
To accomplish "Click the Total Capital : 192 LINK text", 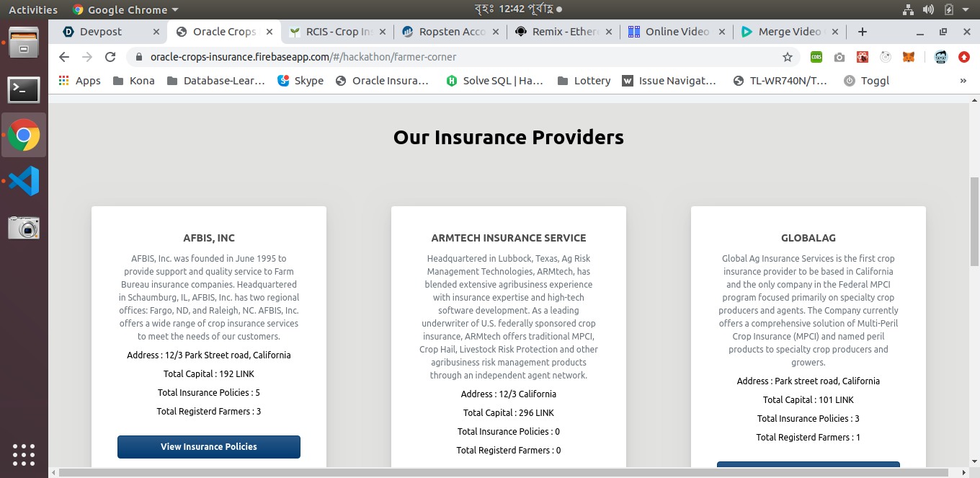I will click(209, 374).
